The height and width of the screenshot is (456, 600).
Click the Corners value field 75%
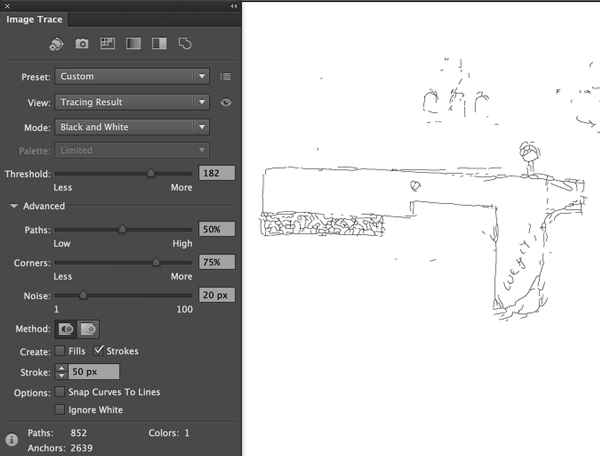(217, 262)
